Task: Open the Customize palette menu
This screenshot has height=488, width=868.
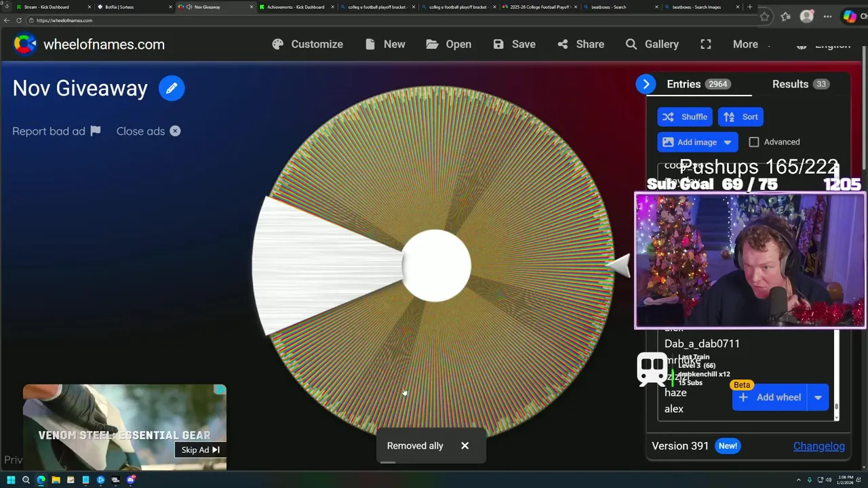Action: 308,44
